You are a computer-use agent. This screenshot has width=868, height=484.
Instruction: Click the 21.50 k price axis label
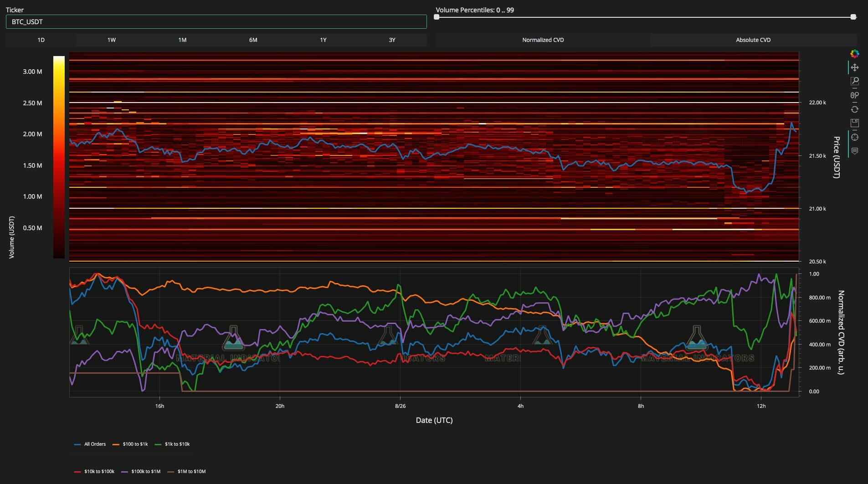click(x=817, y=156)
